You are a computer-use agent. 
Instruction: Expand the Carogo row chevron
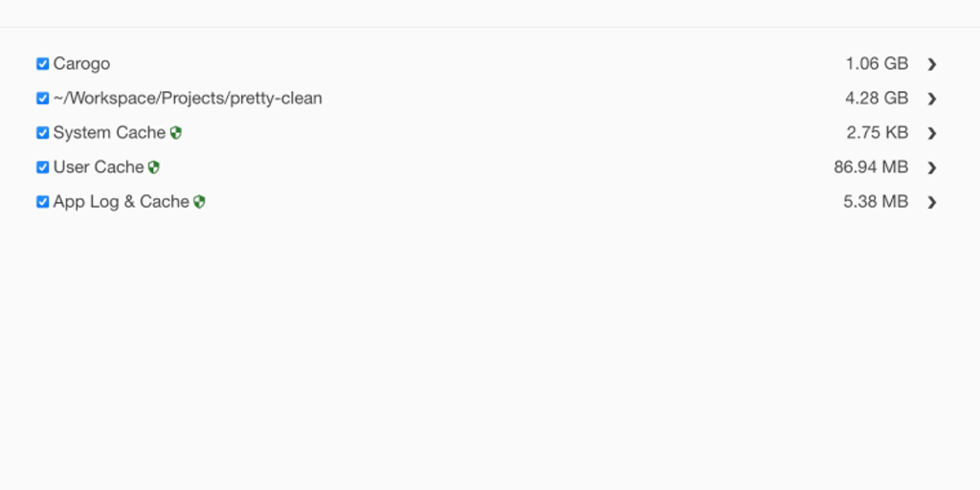point(932,64)
